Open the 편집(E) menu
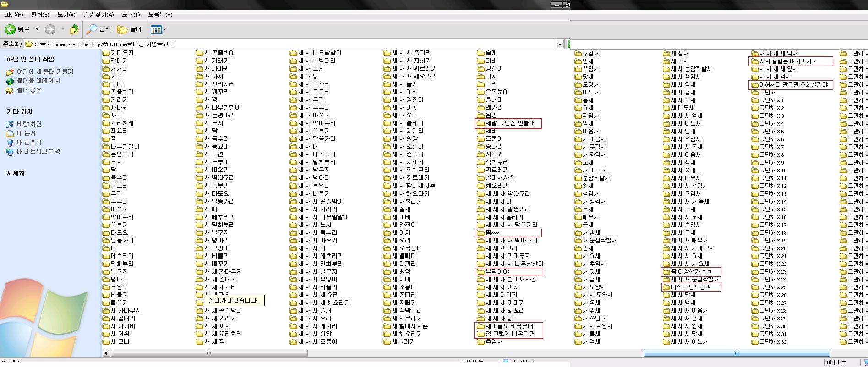Screen dimensions: 868x380 click(x=40, y=14)
